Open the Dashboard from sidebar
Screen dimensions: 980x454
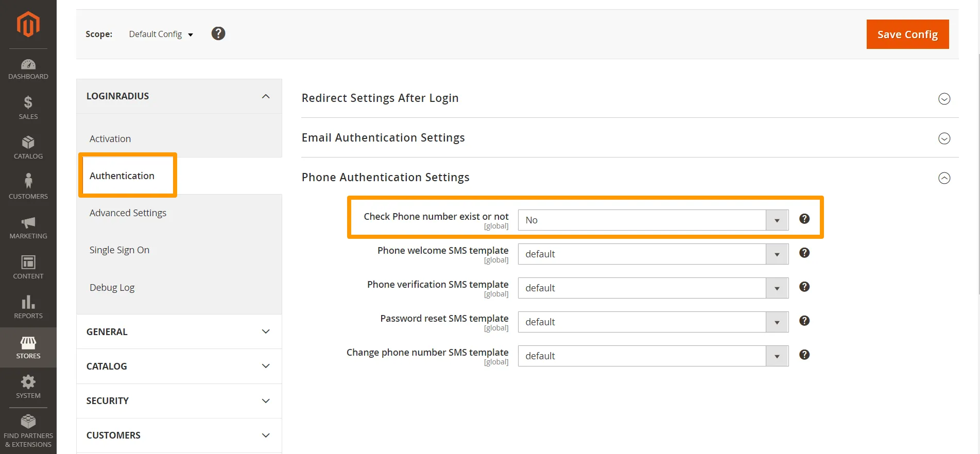pos(28,69)
